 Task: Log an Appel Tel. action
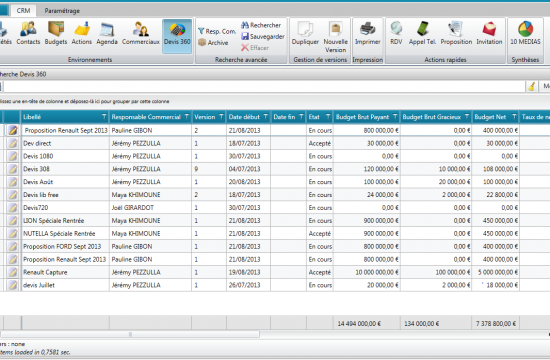click(422, 34)
